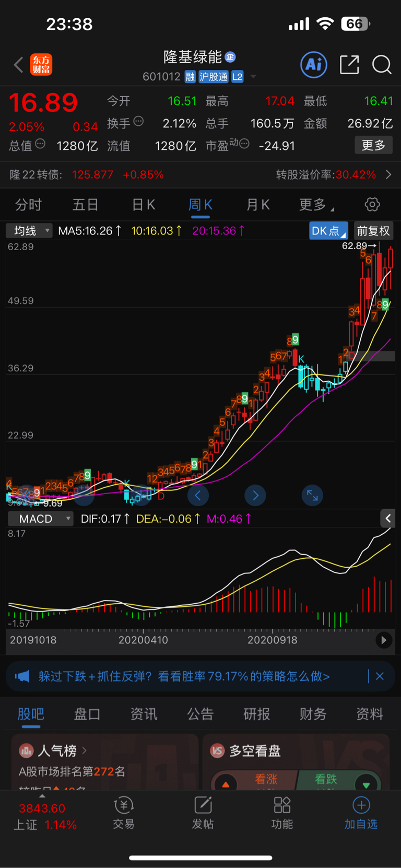Tap the chart settings gear icon
Image resolution: width=401 pixels, height=868 pixels.
coord(372,204)
